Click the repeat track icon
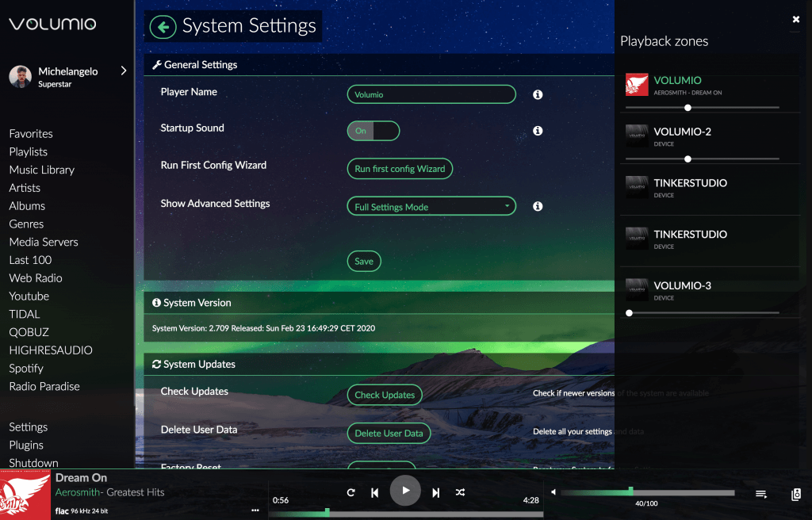 click(350, 492)
